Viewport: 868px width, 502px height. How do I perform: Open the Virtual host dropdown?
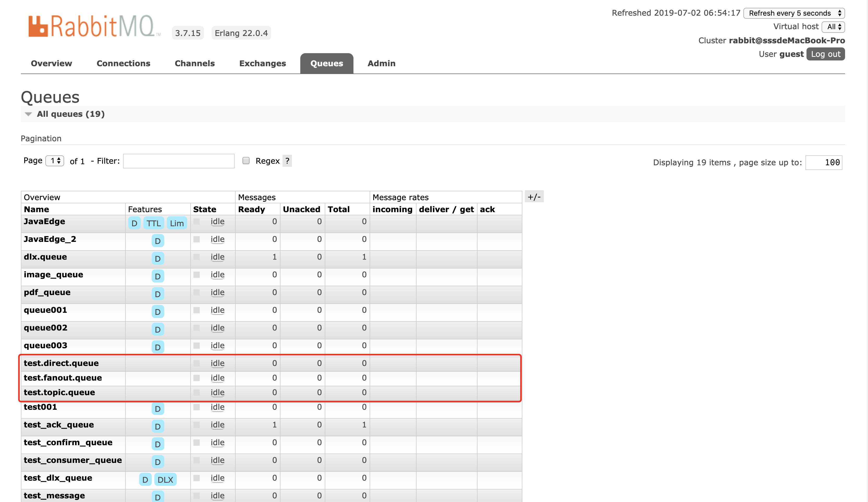tap(833, 27)
